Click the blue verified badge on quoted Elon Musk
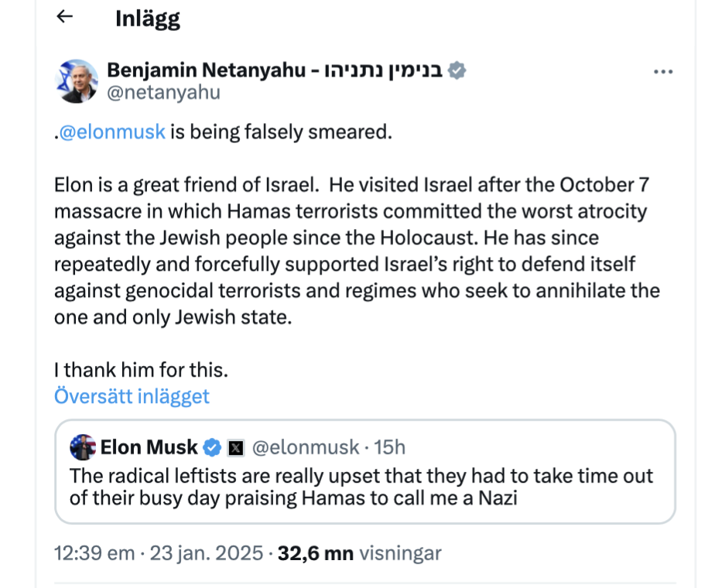The height and width of the screenshot is (588, 715). coord(213,447)
